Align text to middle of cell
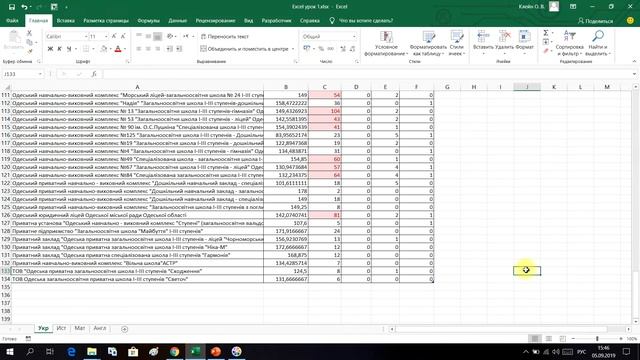 point(148,36)
